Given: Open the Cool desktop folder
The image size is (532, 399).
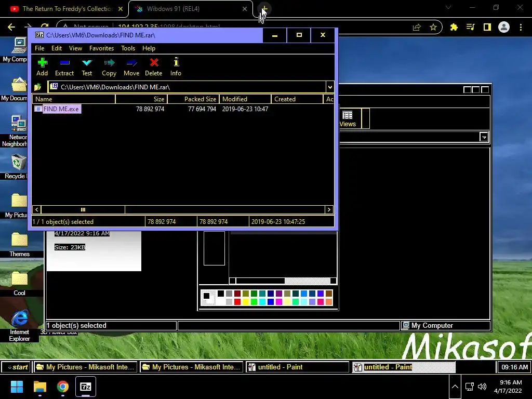Looking at the screenshot, I should coord(19,278).
